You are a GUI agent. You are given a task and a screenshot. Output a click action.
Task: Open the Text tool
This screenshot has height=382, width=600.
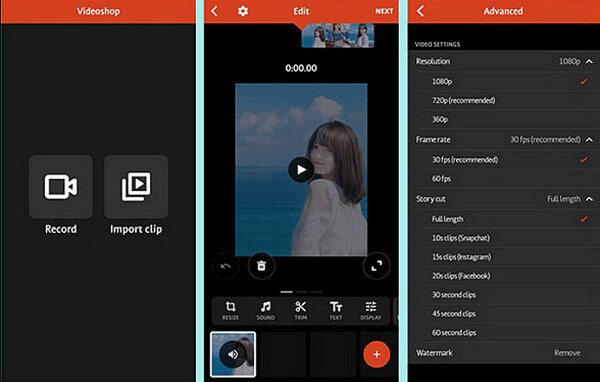(x=336, y=310)
